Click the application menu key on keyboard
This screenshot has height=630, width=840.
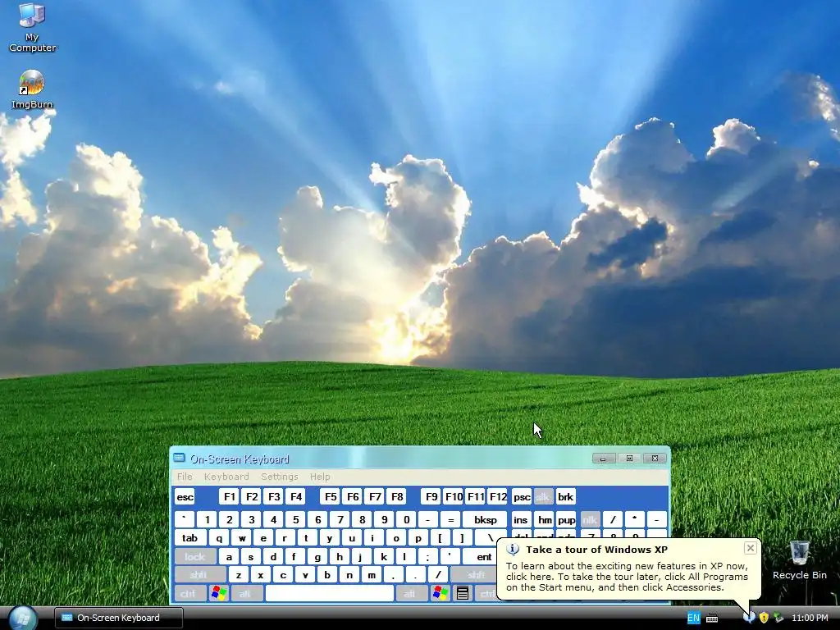(x=463, y=593)
